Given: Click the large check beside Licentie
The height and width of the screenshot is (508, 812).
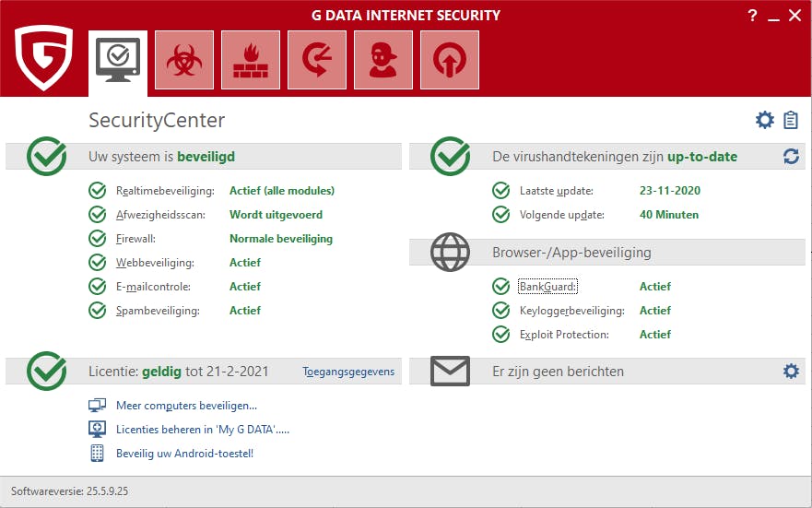Looking at the screenshot, I should [x=47, y=371].
